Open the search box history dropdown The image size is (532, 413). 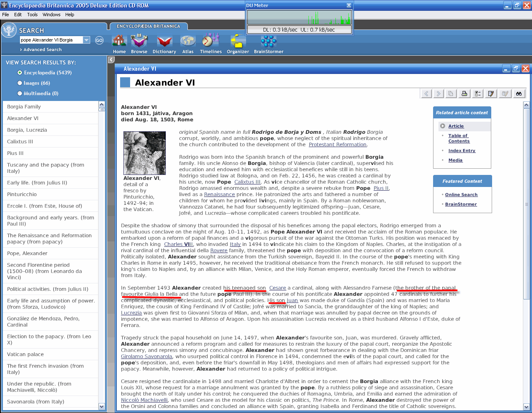click(86, 40)
